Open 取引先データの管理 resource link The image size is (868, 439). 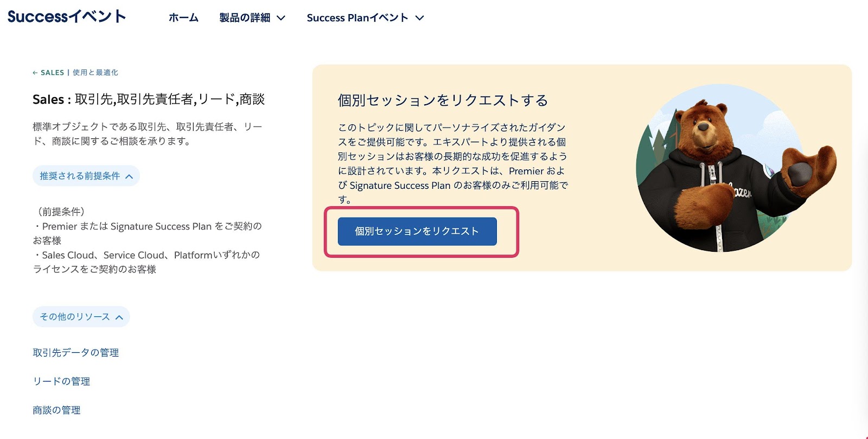[76, 353]
